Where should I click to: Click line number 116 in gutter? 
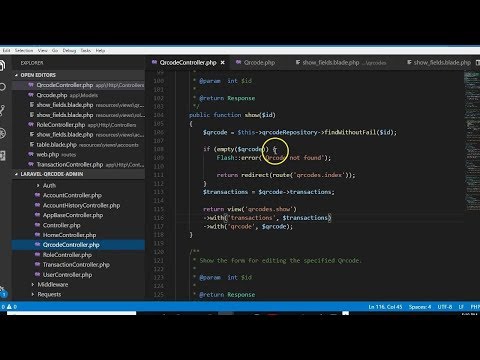tap(159, 218)
